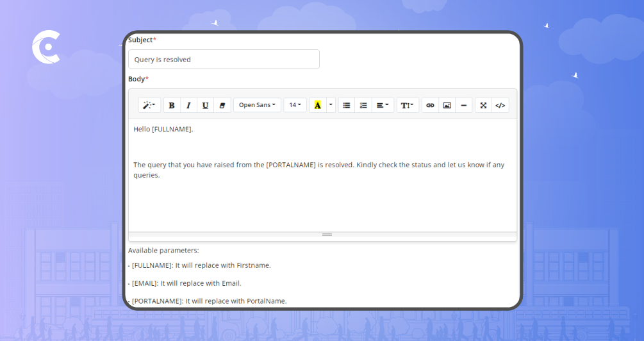644x341 pixels.
Task: Insert an unordered bullet list
Action: [x=347, y=105]
